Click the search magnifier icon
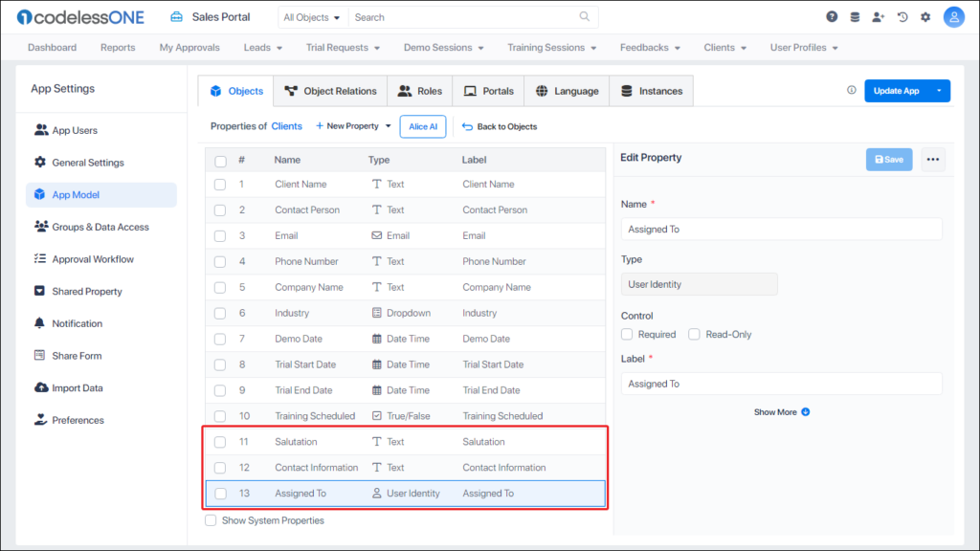The height and width of the screenshot is (551, 980). coord(585,17)
